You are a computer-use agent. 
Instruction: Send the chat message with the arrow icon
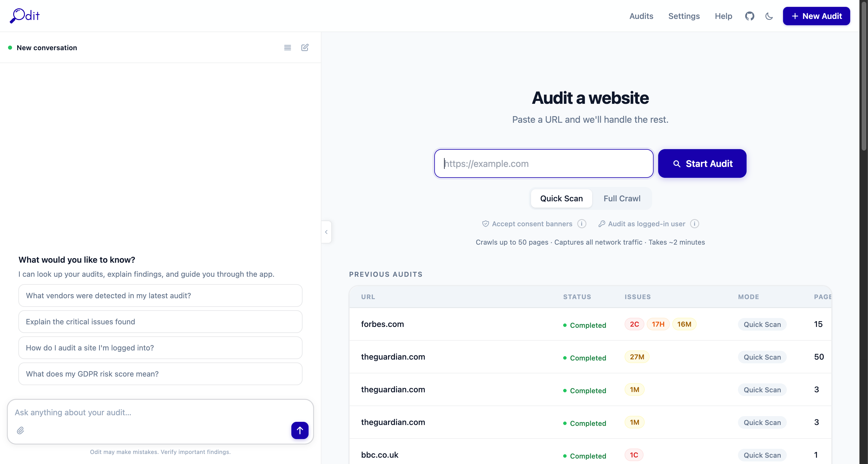300,430
